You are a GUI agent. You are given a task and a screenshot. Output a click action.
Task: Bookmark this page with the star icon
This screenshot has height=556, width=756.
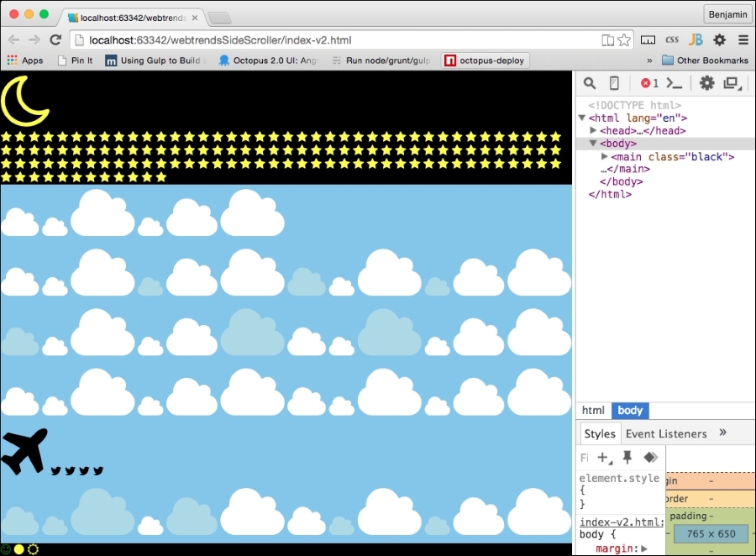click(x=624, y=39)
